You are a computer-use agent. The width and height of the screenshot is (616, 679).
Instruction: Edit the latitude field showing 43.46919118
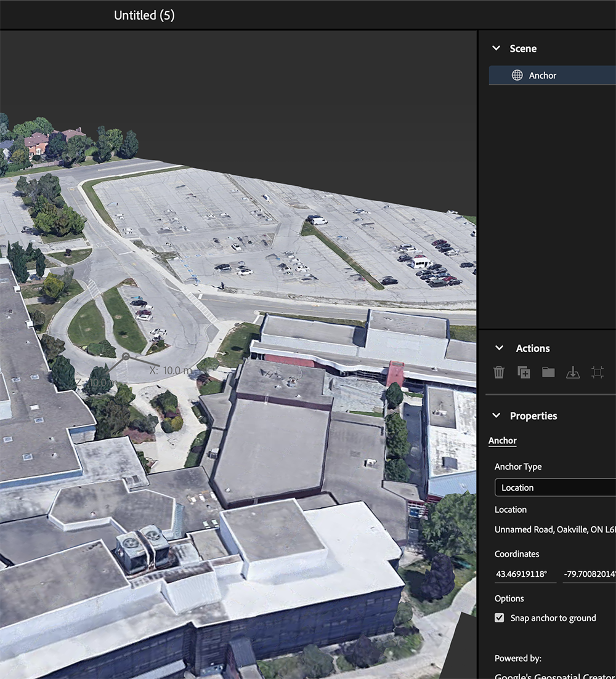click(x=525, y=574)
